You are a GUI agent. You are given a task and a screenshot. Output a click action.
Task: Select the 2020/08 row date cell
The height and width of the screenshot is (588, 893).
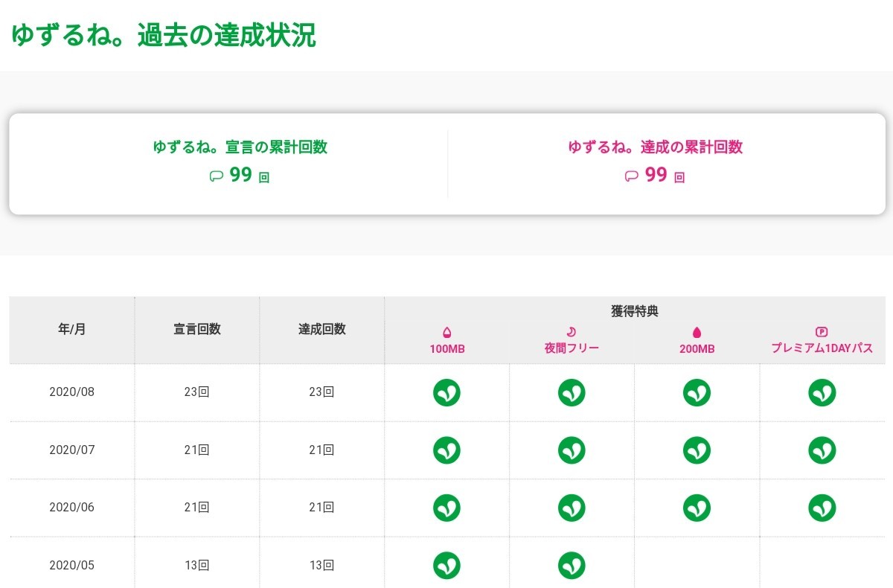pyautogui.click(x=72, y=392)
